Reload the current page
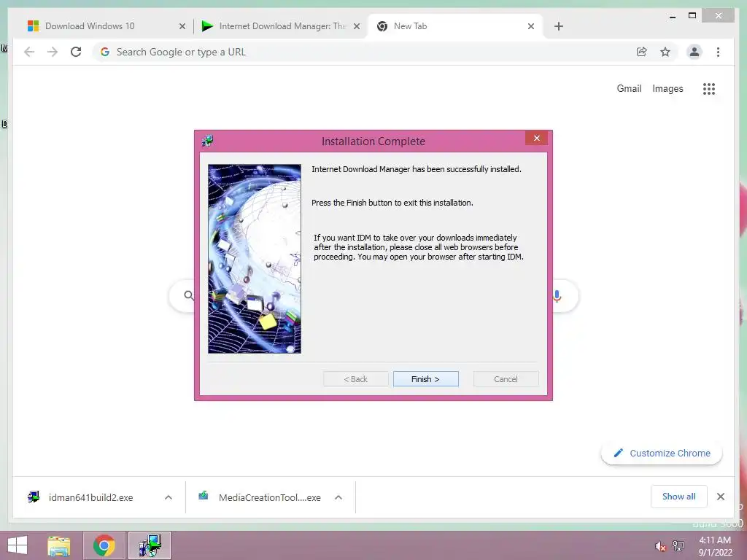The height and width of the screenshot is (560, 747). [76, 52]
